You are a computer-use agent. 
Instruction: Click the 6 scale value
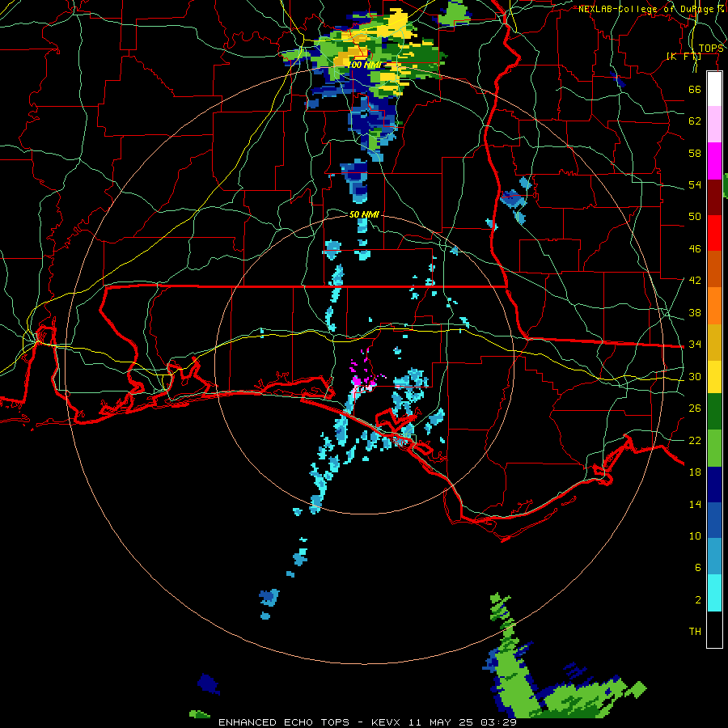point(697,567)
